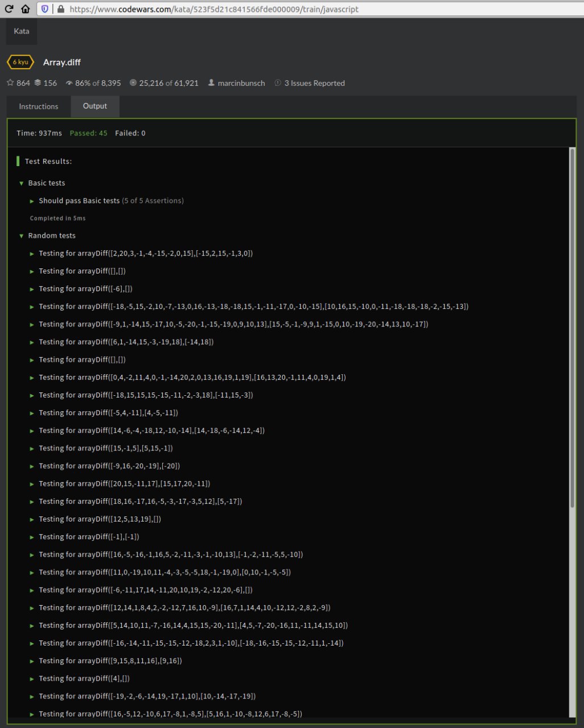Click row arrayDiff([14,-6,-4,-18,12,-10,-14],...)
The height and width of the screenshot is (728, 584).
(x=151, y=431)
